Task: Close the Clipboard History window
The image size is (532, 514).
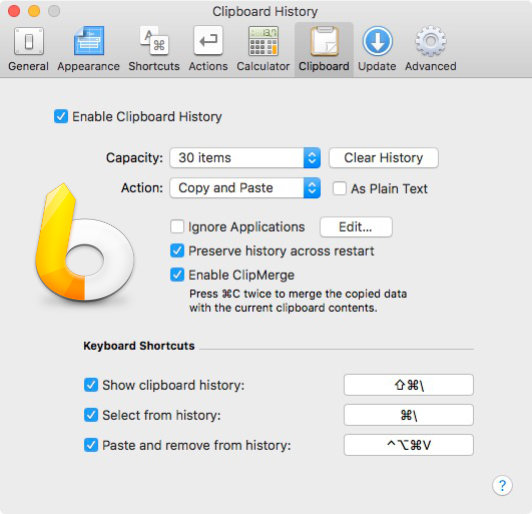Action: [x=14, y=11]
